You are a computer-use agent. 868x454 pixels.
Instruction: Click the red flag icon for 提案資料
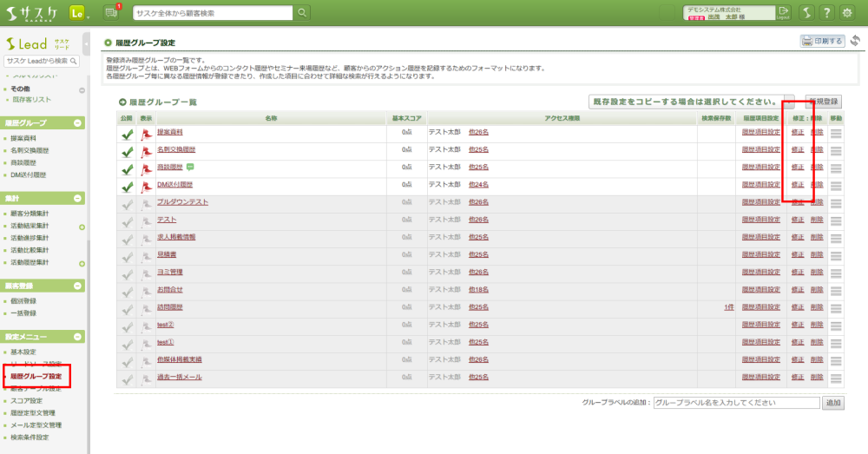coord(147,133)
